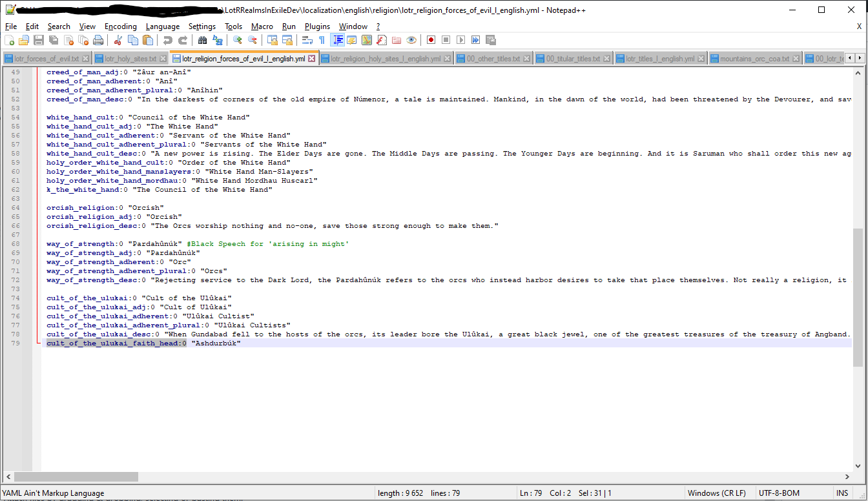Open the View menu
Viewport: 868px width, 501px height.
click(x=87, y=26)
